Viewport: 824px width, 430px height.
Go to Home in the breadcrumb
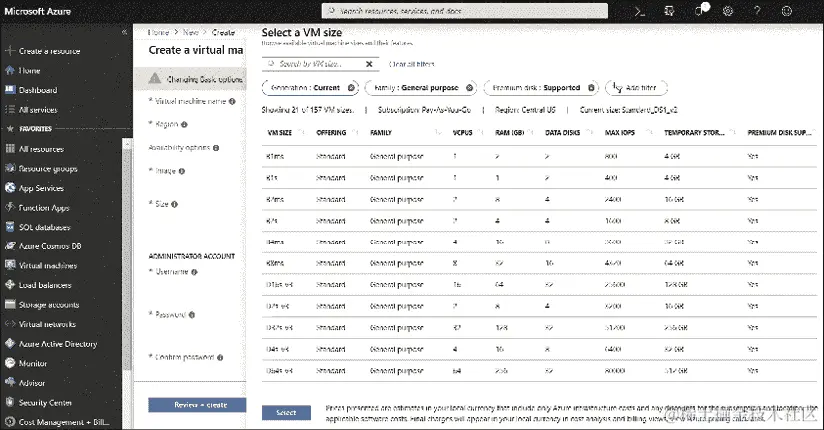(x=159, y=32)
